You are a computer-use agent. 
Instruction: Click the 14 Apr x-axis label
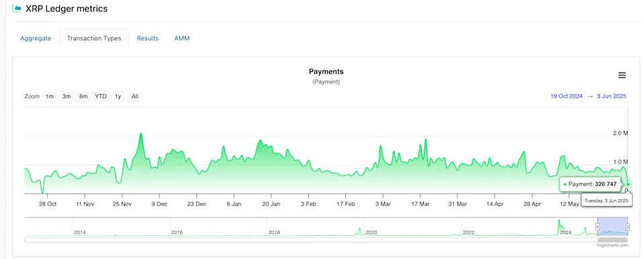[x=495, y=204]
